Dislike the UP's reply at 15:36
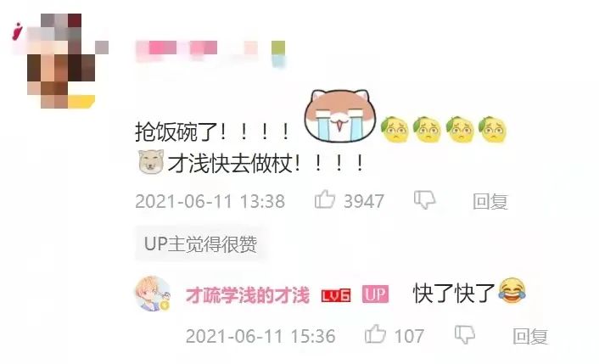This screenshot has width=599, height=364. (x=465, y=334)
